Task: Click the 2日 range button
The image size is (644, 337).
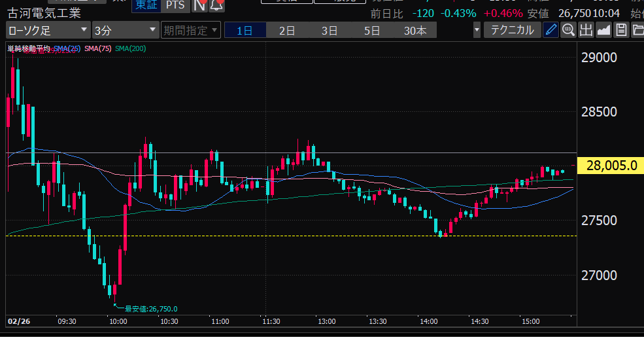Action: [286, 30]
